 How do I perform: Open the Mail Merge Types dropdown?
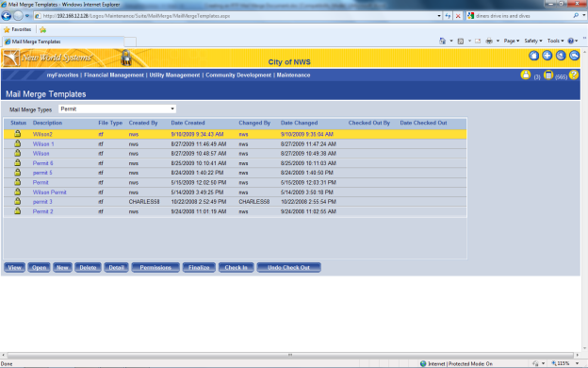117,109
